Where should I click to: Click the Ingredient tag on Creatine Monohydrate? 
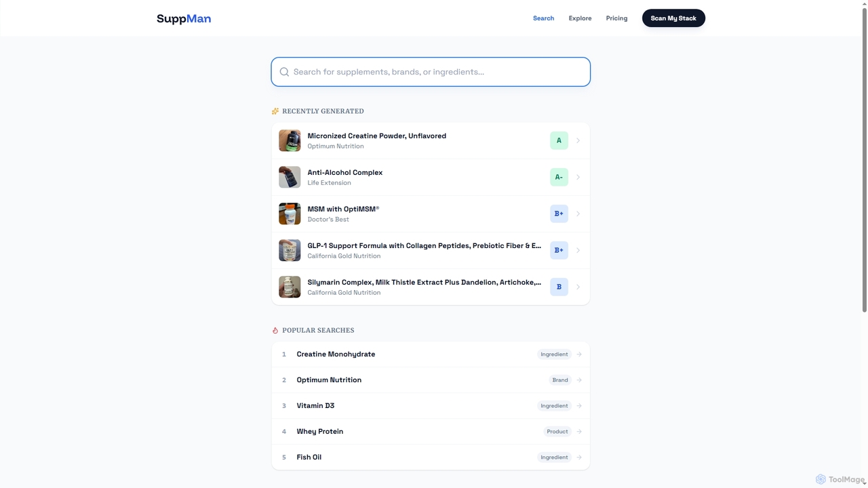pyautogui.click(x=554, y=354)
